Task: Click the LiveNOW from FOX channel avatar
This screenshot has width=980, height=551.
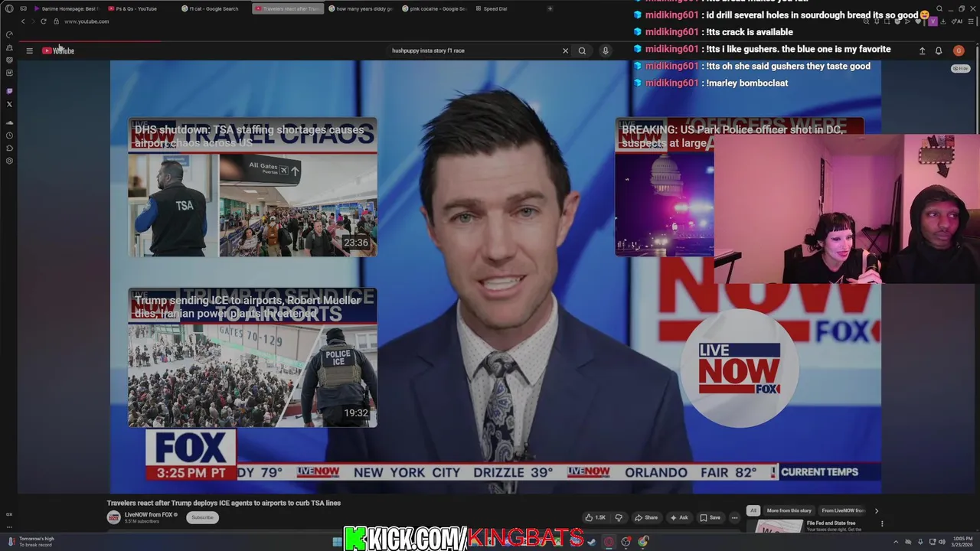Action: point(113,517)
